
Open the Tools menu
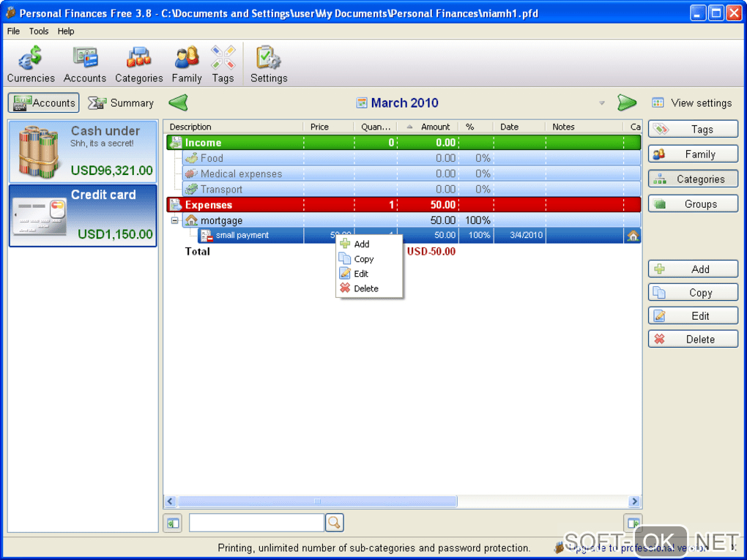click(39, 31)
